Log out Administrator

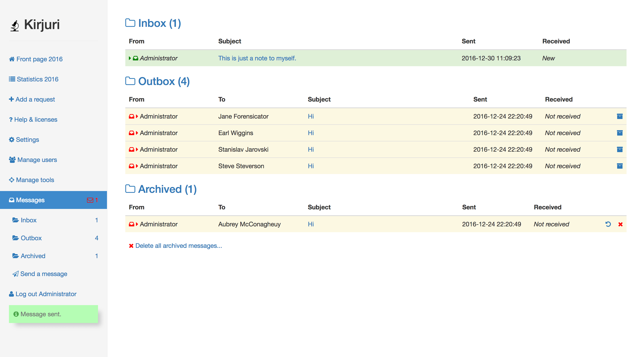[x=46, y=294]
